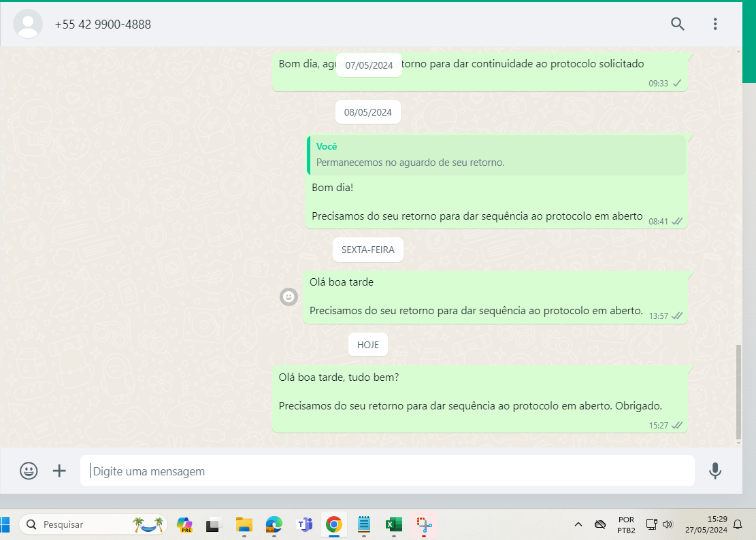The image size is (756, 540).
Task: Switch the POR PTB2 keyboard language
Action: pos(626,524)
